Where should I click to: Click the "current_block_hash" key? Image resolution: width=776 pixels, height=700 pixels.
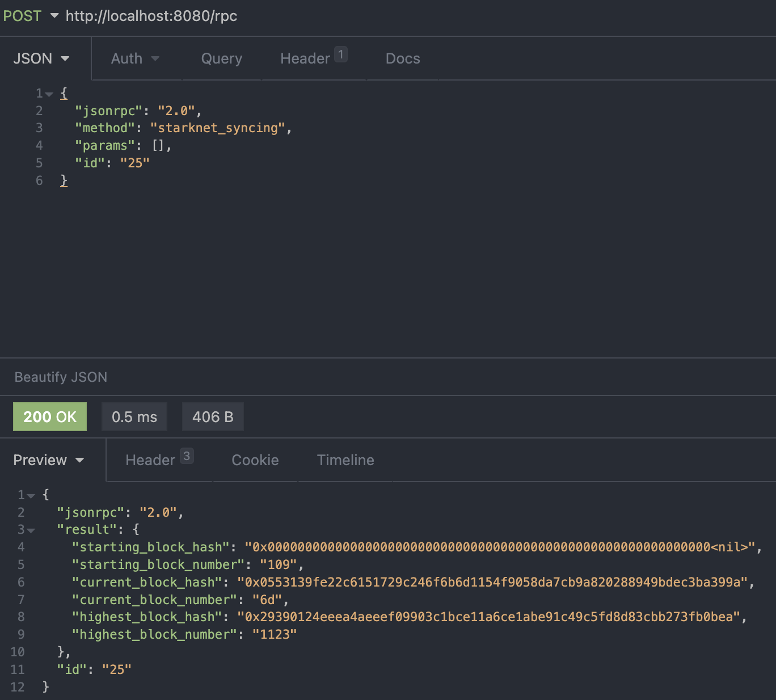tap(147, 583)
